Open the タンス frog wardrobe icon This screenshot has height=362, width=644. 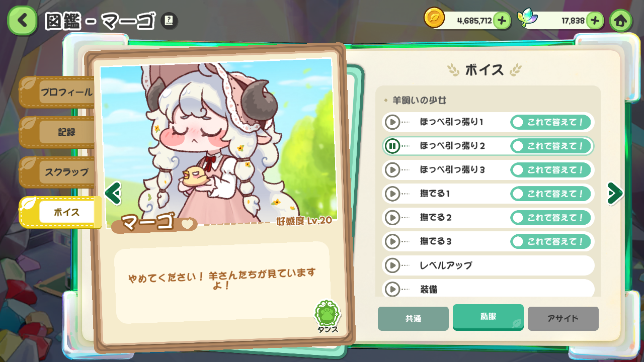click(x=328, y=317)
